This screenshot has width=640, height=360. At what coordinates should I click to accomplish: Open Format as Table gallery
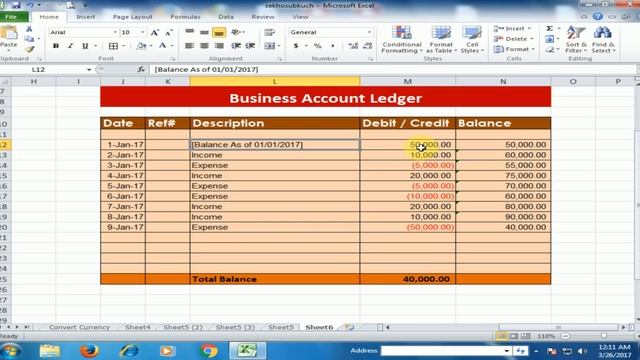coord(441,40)
